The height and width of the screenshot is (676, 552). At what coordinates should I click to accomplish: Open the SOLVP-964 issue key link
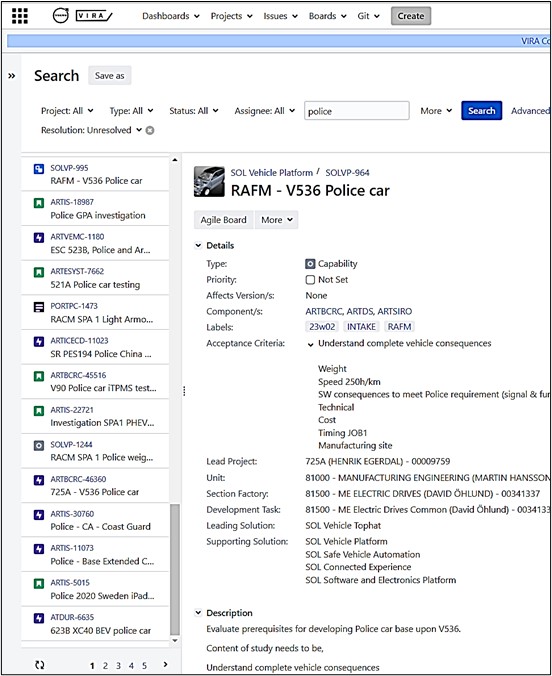coord(347,173)
